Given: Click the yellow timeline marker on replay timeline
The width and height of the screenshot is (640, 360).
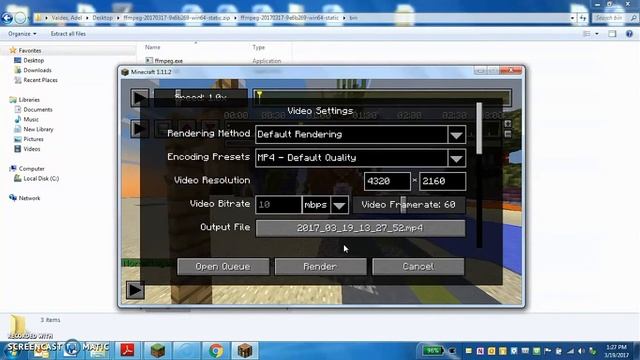Looking at the screenshot, I should click(259, 96).
